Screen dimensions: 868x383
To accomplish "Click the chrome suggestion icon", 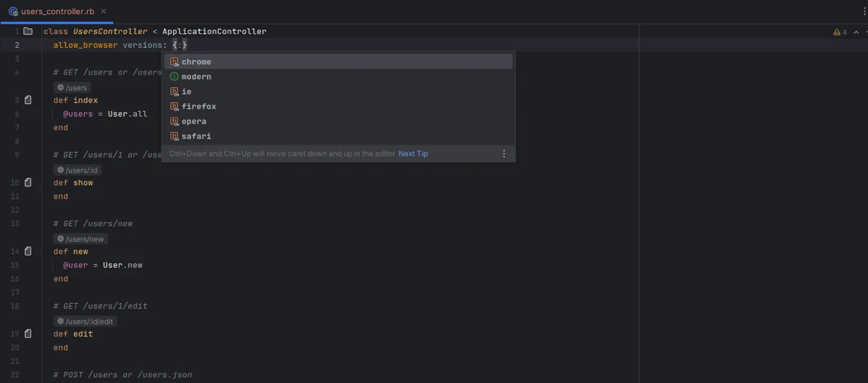I will [x=174, y=62].
